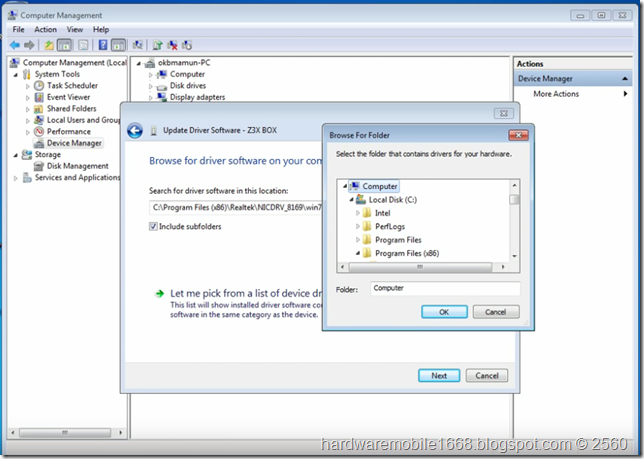Image resolution: width=644 pixels, height=459 pixels.
Task: Collapse the Program Files (x86) folder node
Action: pyautogui.click(x=357, y=253)
